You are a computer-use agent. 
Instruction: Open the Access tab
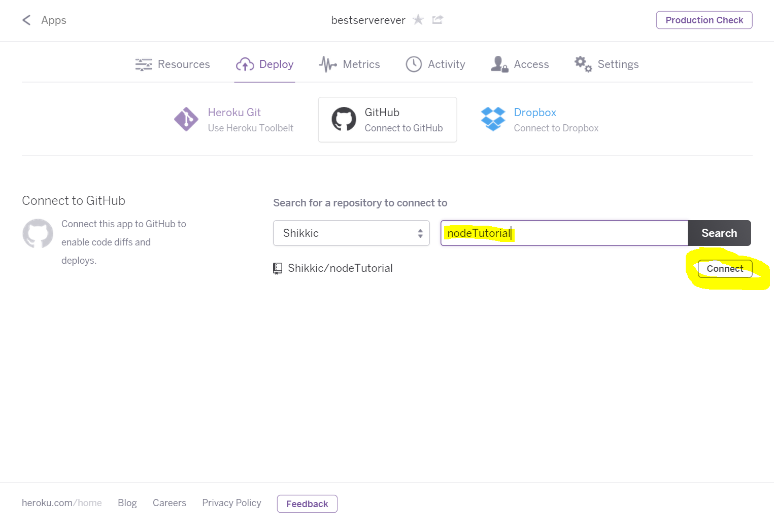coord(520,64)
